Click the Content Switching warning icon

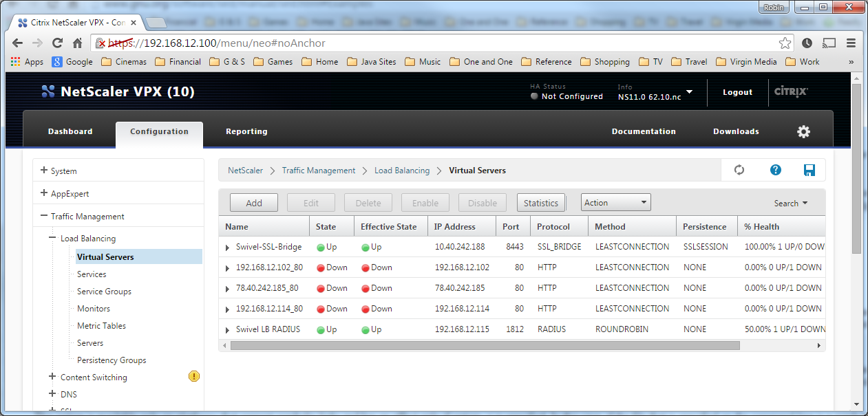click(x=193, y=376)
